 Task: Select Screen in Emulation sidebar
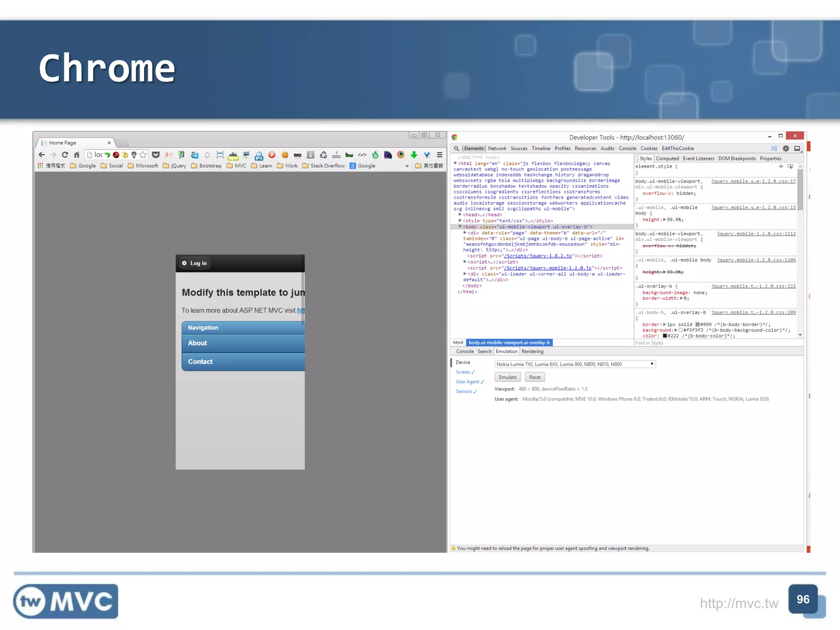(465, 372)
